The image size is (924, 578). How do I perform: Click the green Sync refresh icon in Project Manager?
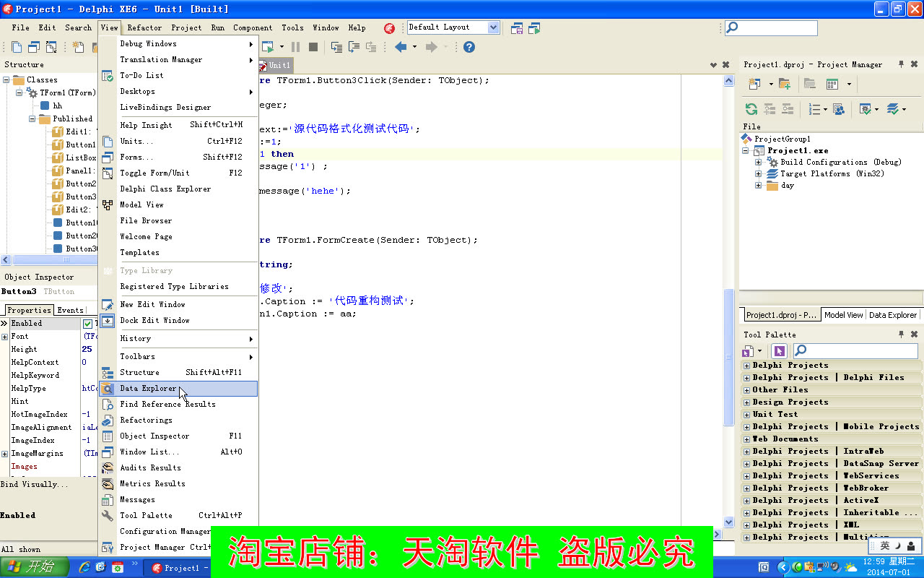[x=751, y=109]
